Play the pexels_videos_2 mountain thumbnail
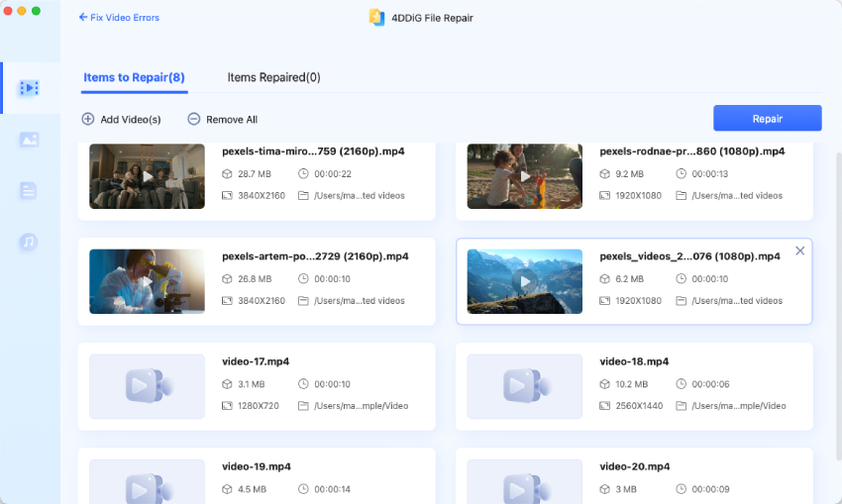The image size is (842, 504). click(x=525, y=281)
